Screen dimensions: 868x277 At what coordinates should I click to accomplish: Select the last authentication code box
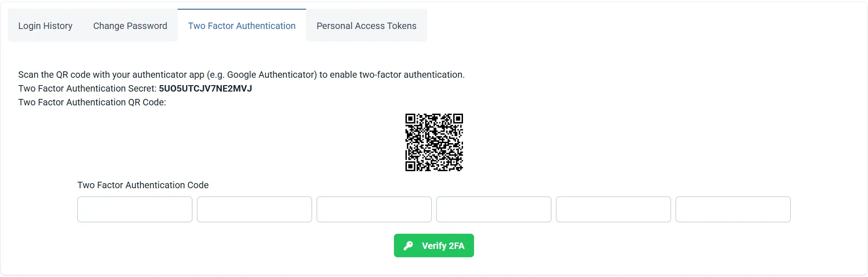tap(733, 209)
